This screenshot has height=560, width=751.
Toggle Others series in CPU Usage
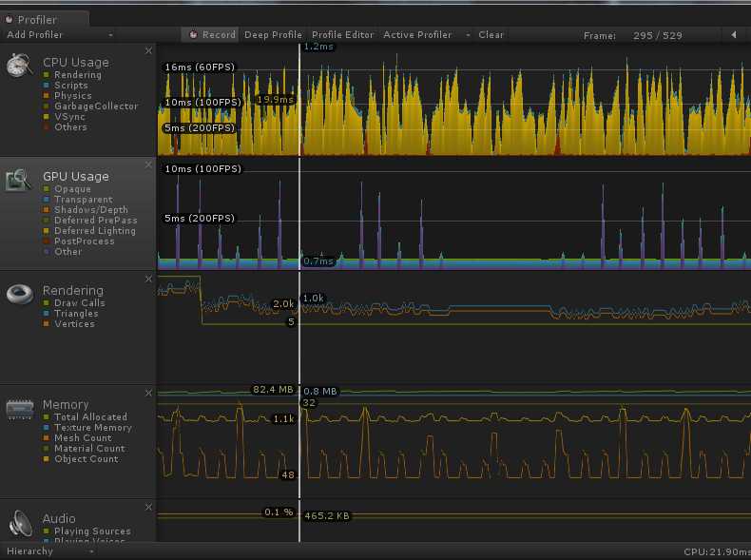point(47,127)
